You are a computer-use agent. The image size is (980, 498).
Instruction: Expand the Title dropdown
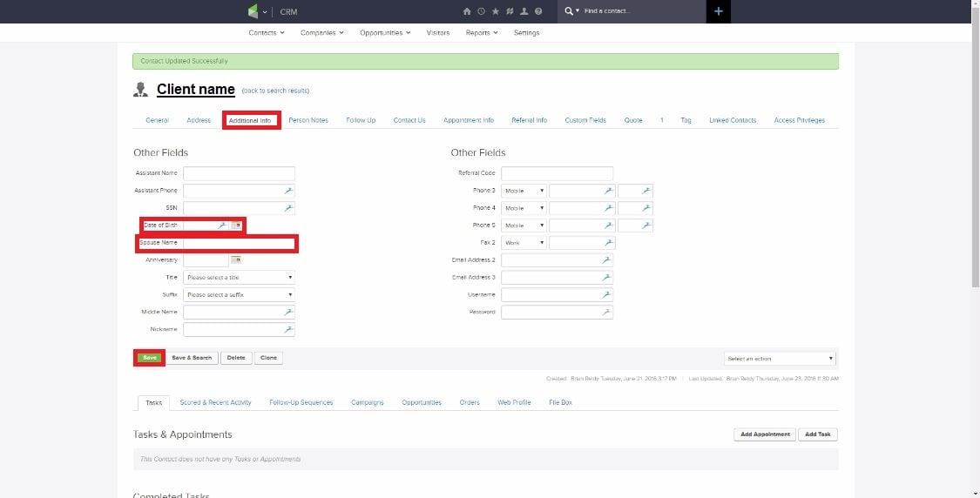pyautogui.click(x=239, y=278)
